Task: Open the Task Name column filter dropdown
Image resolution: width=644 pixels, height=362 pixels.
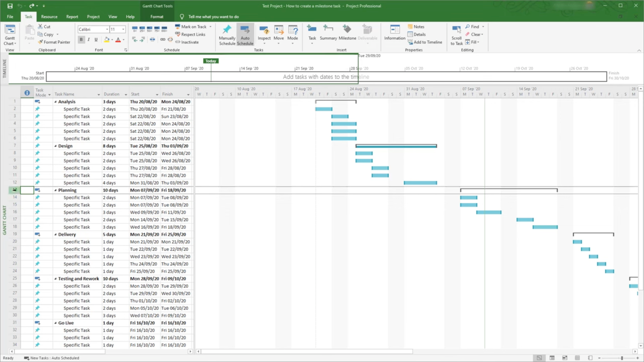Action: 99,95
